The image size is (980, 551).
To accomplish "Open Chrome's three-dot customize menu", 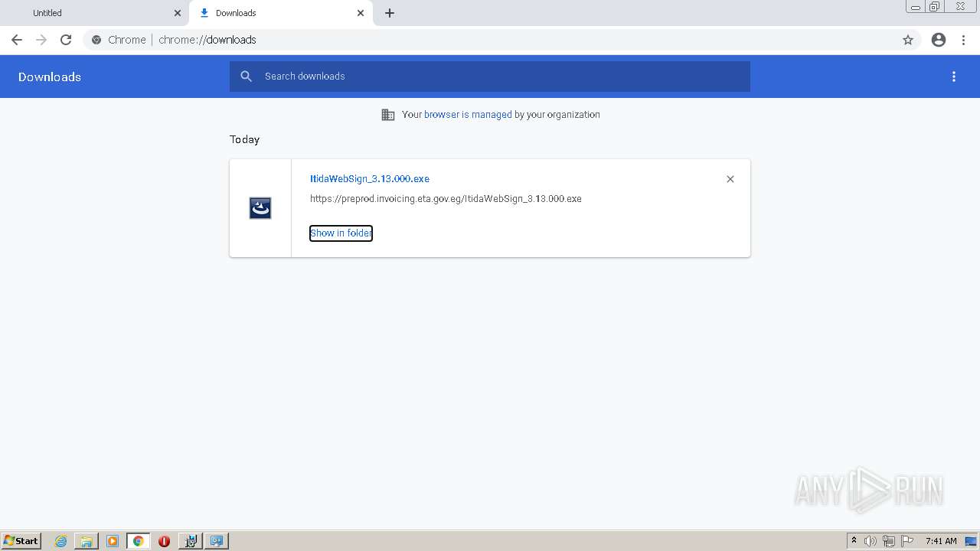I will (x=963, y=40).
